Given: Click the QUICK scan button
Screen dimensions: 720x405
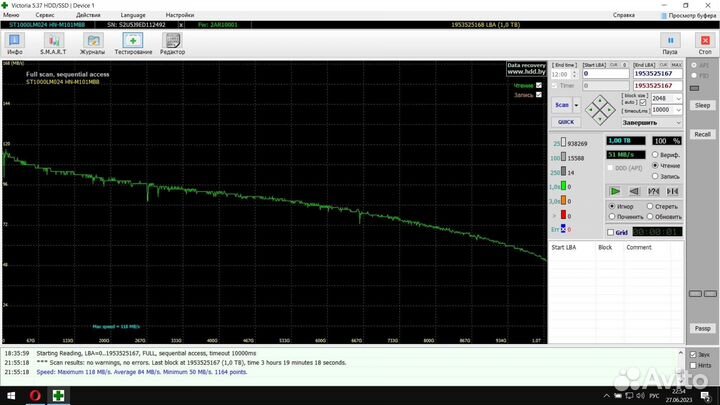Looking at the screenshot, I should pos(565,122).
